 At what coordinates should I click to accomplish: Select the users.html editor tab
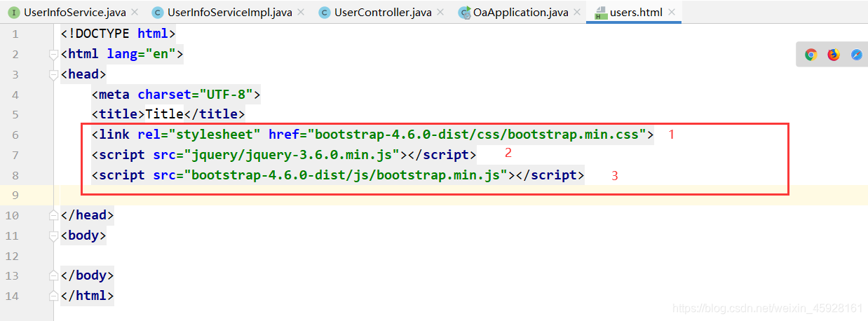point(635,13)
